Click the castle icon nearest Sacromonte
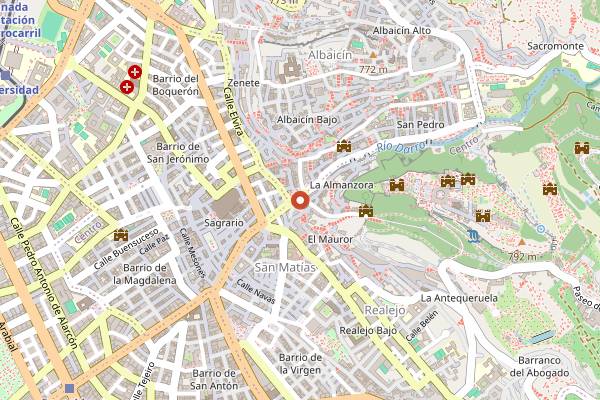Viewport: 600px width, 400px height. tap(582, 148)
